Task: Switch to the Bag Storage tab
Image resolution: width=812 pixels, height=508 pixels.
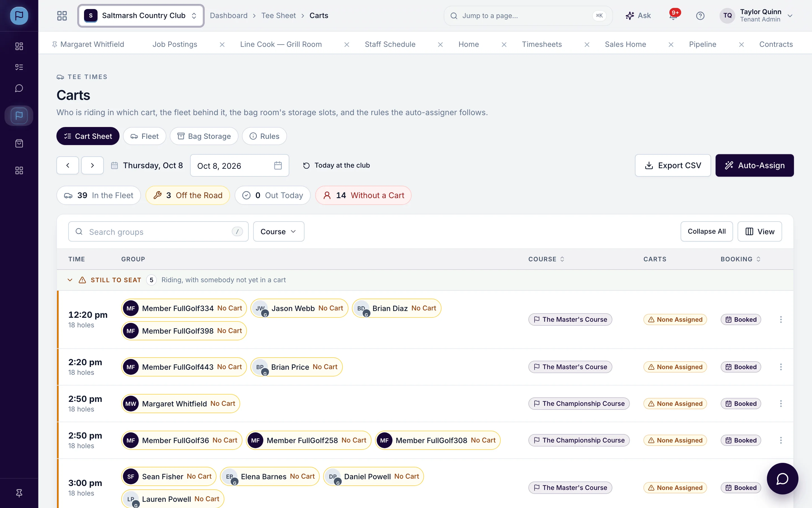Action: point(204,136)
